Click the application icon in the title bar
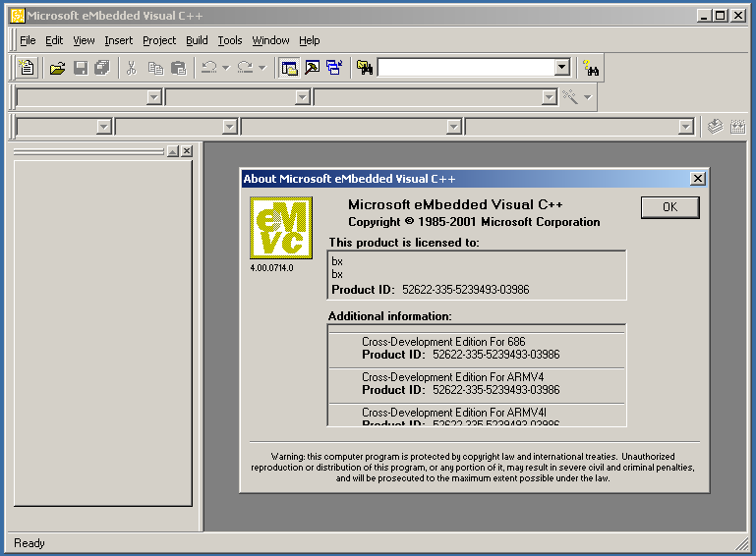 [x=18, y=16]
